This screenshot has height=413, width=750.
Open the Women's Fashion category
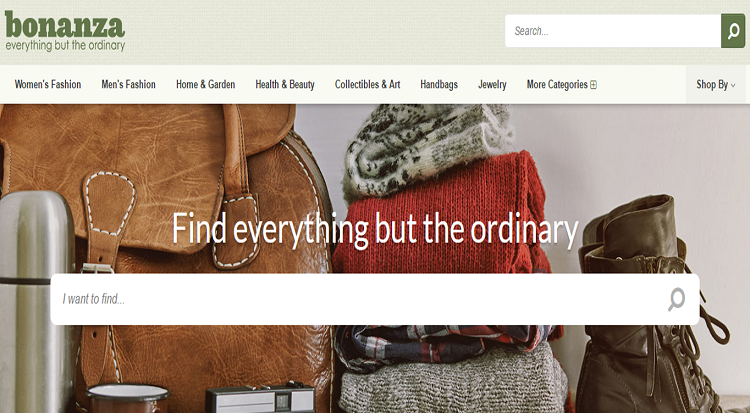[x=48, y=85]
